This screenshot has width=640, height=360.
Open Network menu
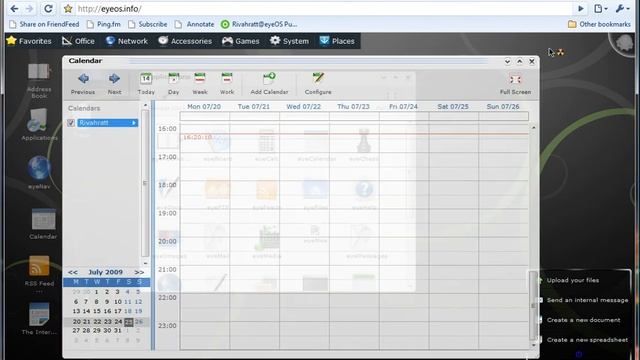click(x=127, y=41)
